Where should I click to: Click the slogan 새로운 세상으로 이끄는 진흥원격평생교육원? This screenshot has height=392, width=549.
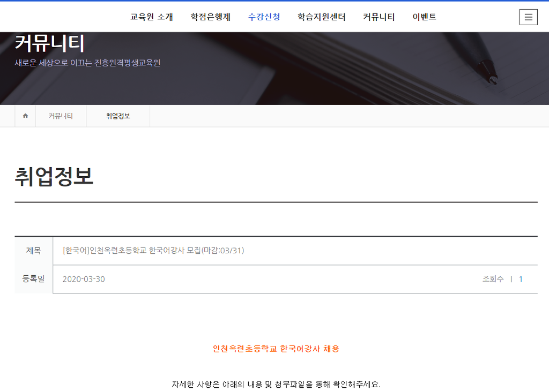pyautogui.click(x=87, y=63)
